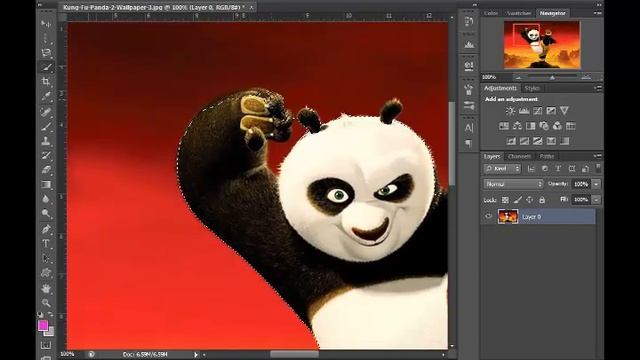Viewport: 640px width, 360px height.
Task: Add a Vibrance adjustment
Action: pos(564,111)
